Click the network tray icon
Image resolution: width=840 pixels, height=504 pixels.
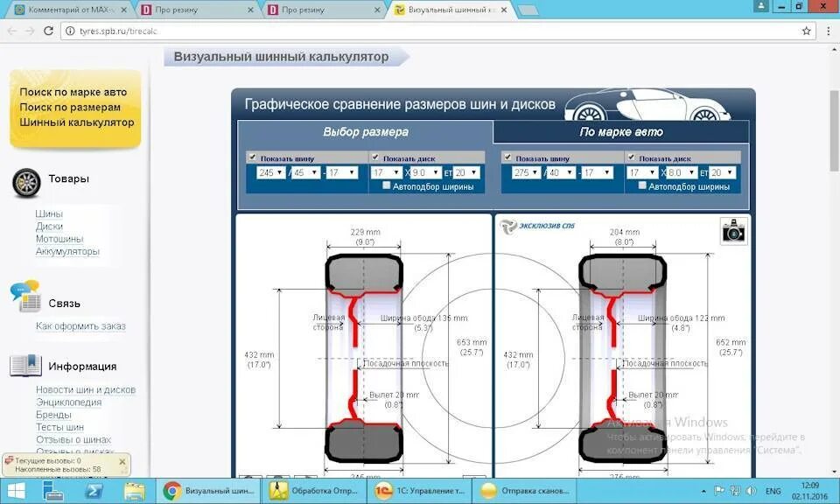point(736,491)
